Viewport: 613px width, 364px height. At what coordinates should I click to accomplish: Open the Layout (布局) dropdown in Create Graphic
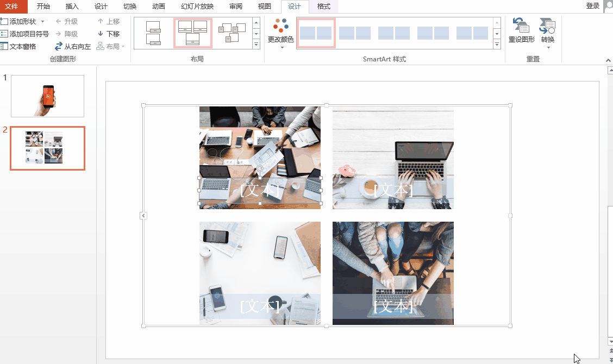(x=111, y=47)
